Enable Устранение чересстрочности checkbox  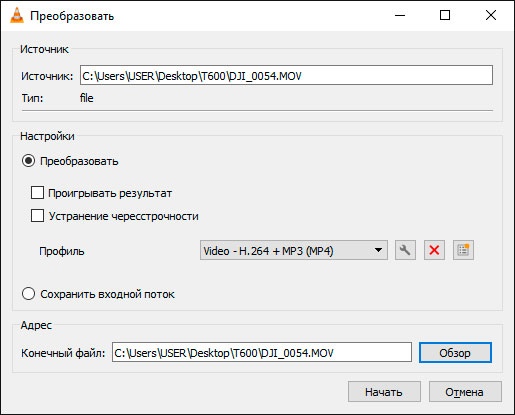point(37,216)
